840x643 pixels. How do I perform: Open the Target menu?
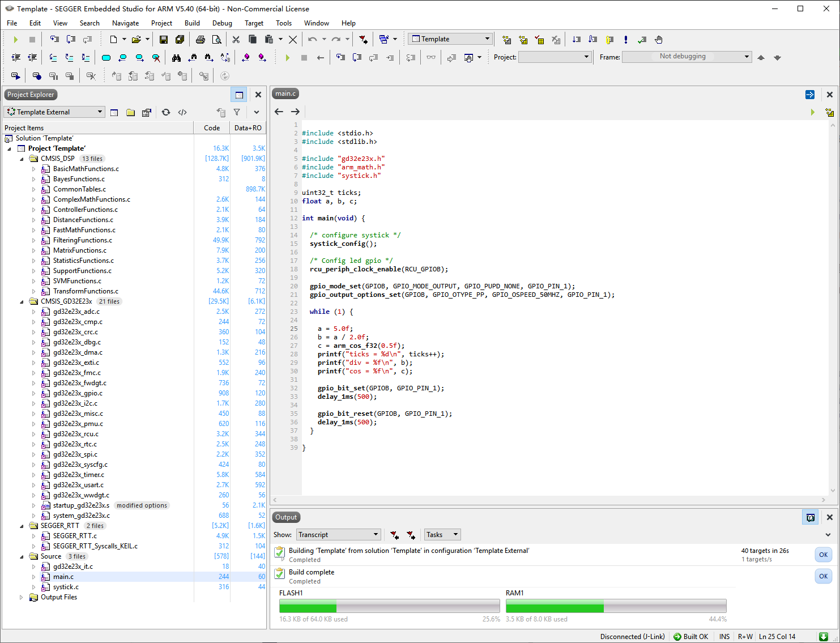pyautogui.click(x=254, y=23)
